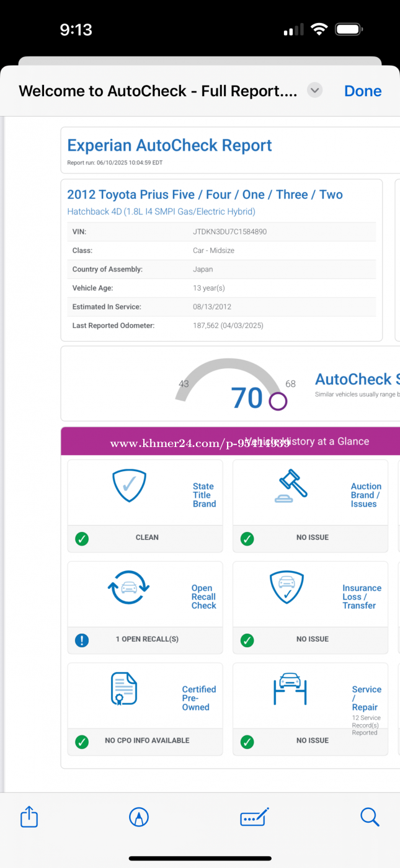Tap the NO CPO INFO AVAILABLE status
Screen dimensions: 400x868
[147, 740]
